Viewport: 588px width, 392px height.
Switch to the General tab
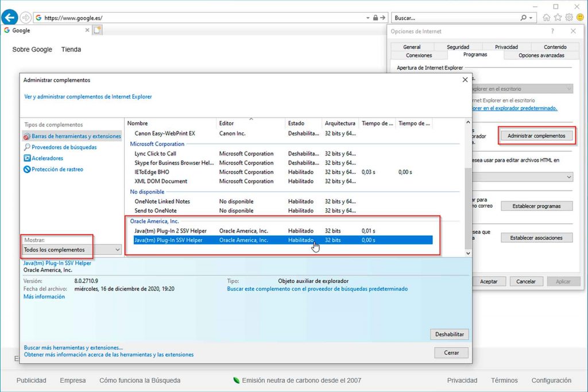tap(412, 47)
